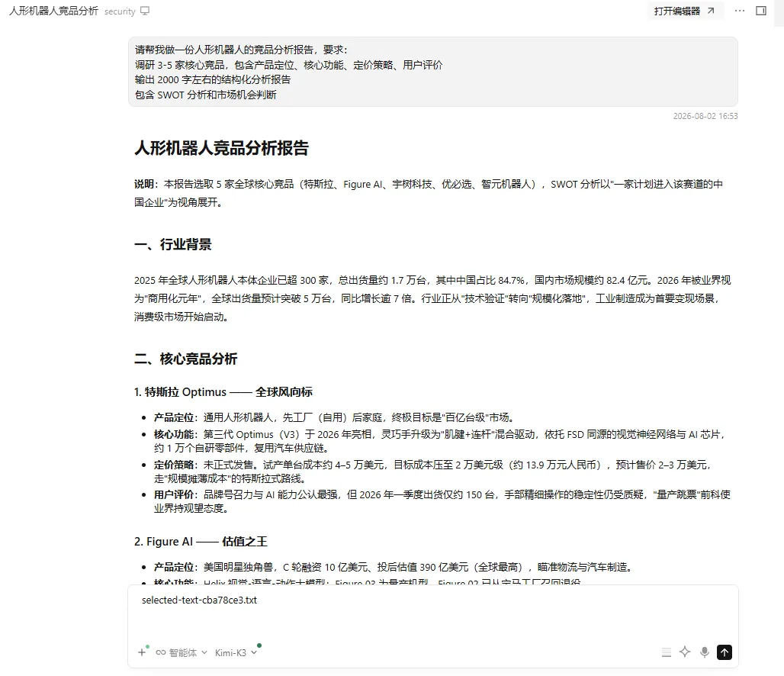784x676 pixels.
Task: Send message with the black arrow button
Action: [725, 652]
